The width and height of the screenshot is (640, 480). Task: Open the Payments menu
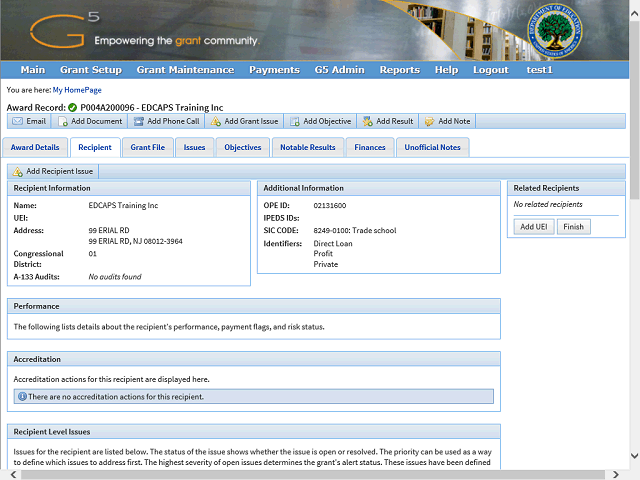click(x=274, y=70)
